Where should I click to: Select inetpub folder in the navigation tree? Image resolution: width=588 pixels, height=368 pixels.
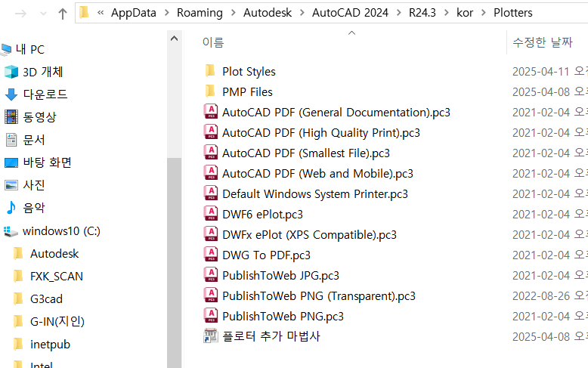(x=50, y=345)
